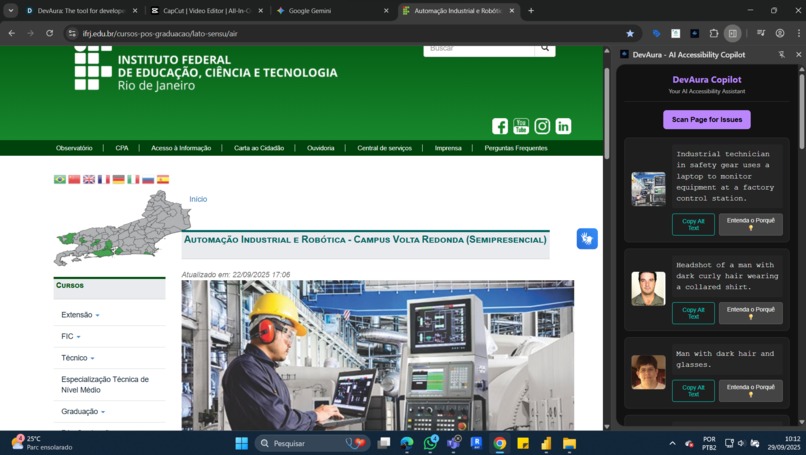Open the IFRJ Facebook page icon
Screen dimensions: 806x455
500,126
